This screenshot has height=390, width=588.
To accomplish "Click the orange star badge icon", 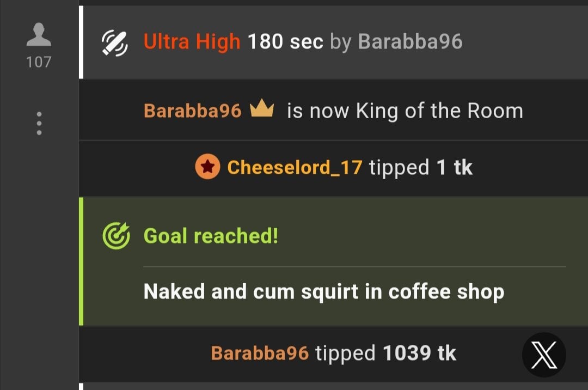I will (207, 167).
